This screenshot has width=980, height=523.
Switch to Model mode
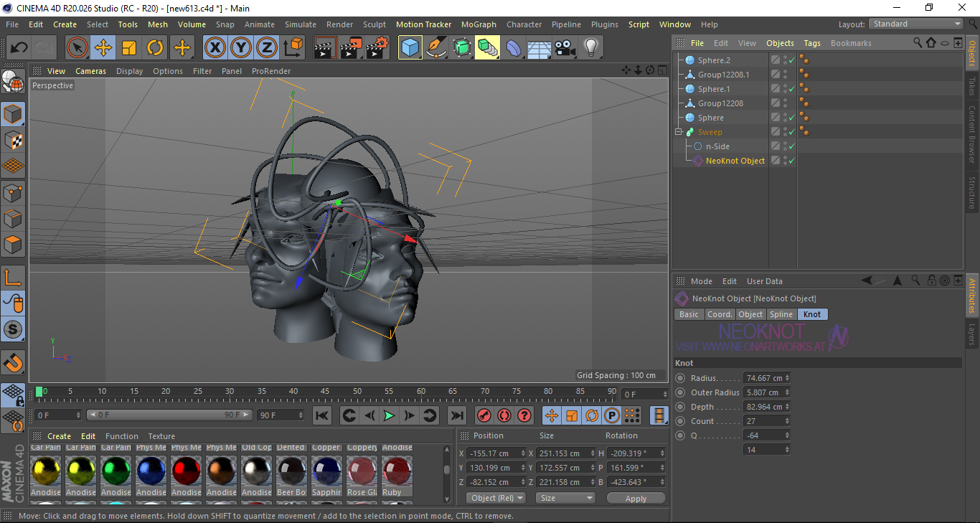click(x=13, y=114)
